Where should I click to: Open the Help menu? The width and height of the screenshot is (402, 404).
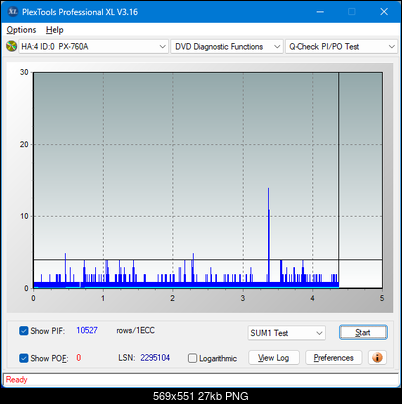click(55, 30)
